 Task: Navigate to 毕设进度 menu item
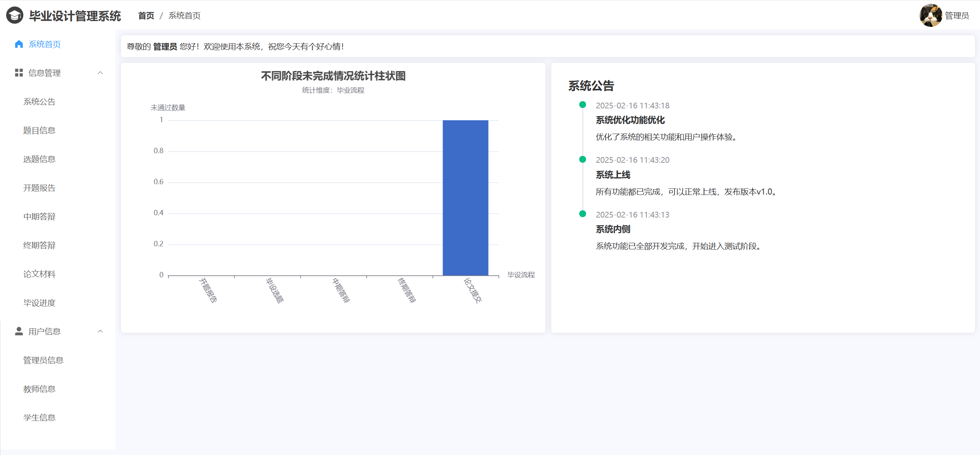(x=39, y=303)
